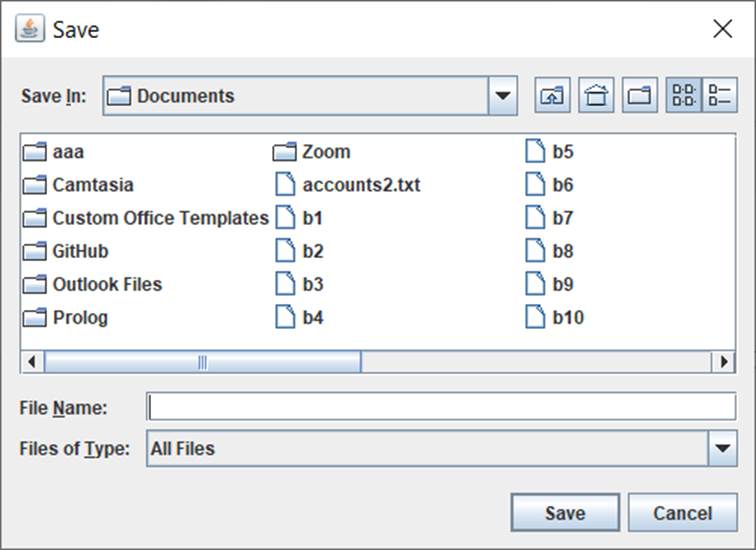The height and width of the screenshot is (550, 756).
Task: Click the horizontal scrollbar thumb
Action: (x=202, y=361)
